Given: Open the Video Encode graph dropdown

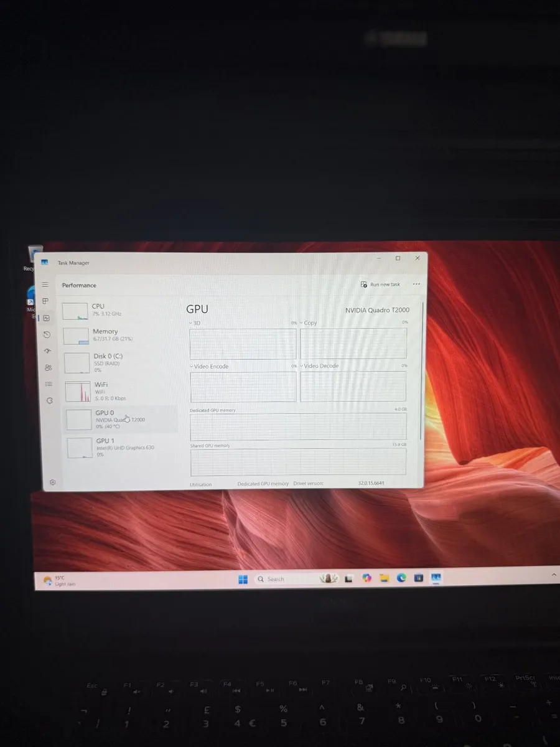Looking at the screenshot, I should click(209, 366).
